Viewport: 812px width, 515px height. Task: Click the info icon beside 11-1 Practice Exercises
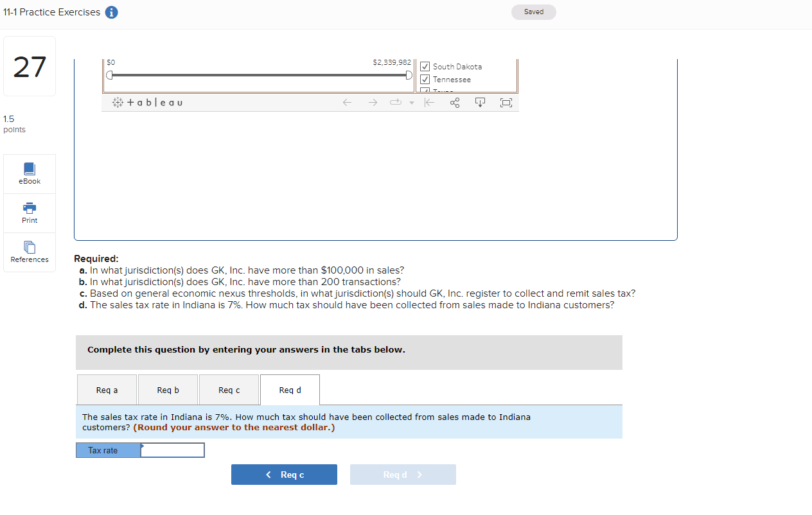pos(111,12)
